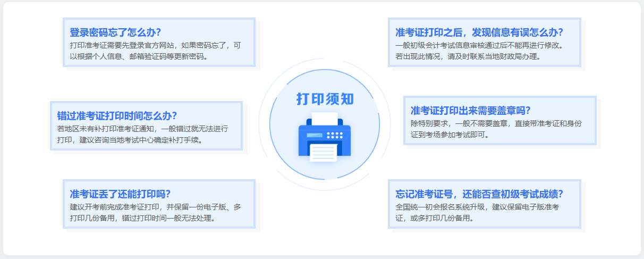
Task: Click line 证，或多打印几份备用。
Action: pyautogui.click(x=434, y=218)
